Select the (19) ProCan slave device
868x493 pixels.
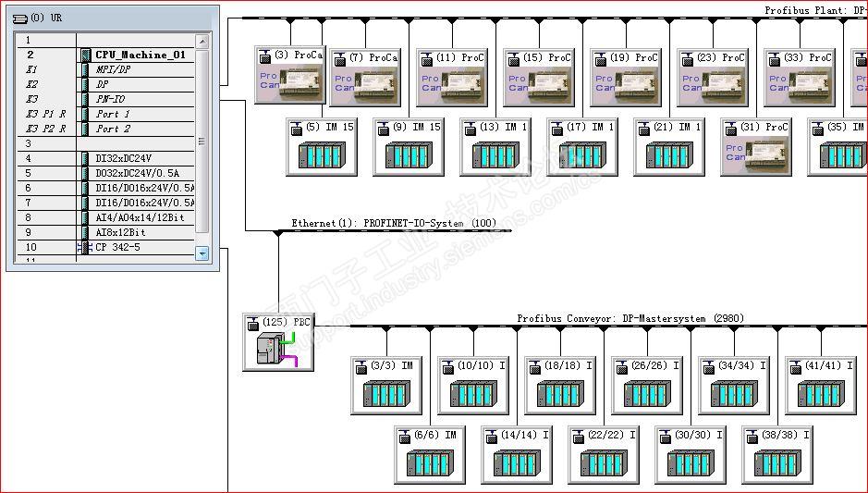(x=626, y=78)
